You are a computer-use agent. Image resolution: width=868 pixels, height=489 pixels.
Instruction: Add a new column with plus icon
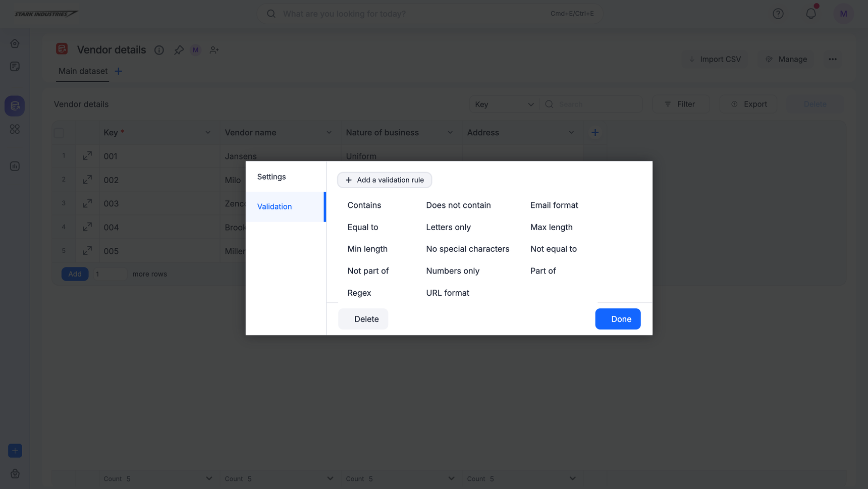tap(595, 132)
